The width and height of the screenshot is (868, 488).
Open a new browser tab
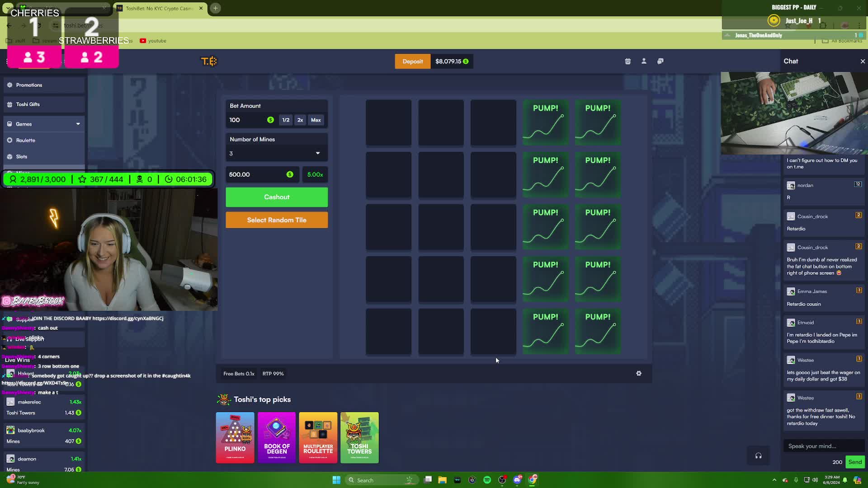tap(216, 8)
